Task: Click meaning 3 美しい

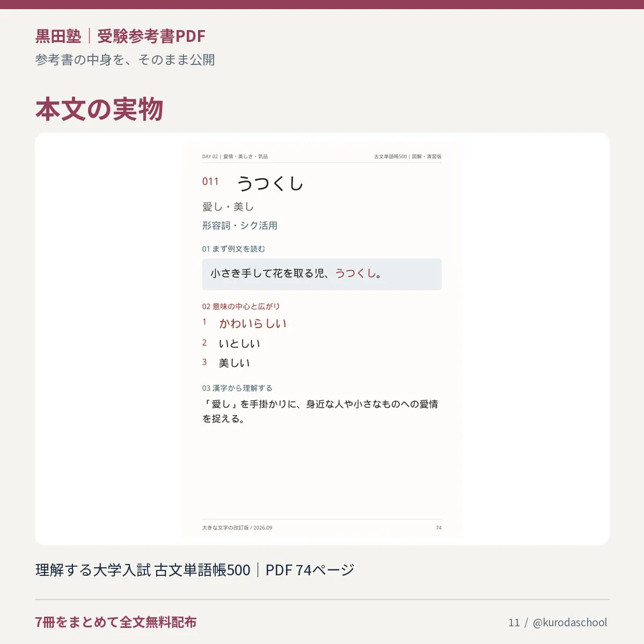Action: click(234, 363)
